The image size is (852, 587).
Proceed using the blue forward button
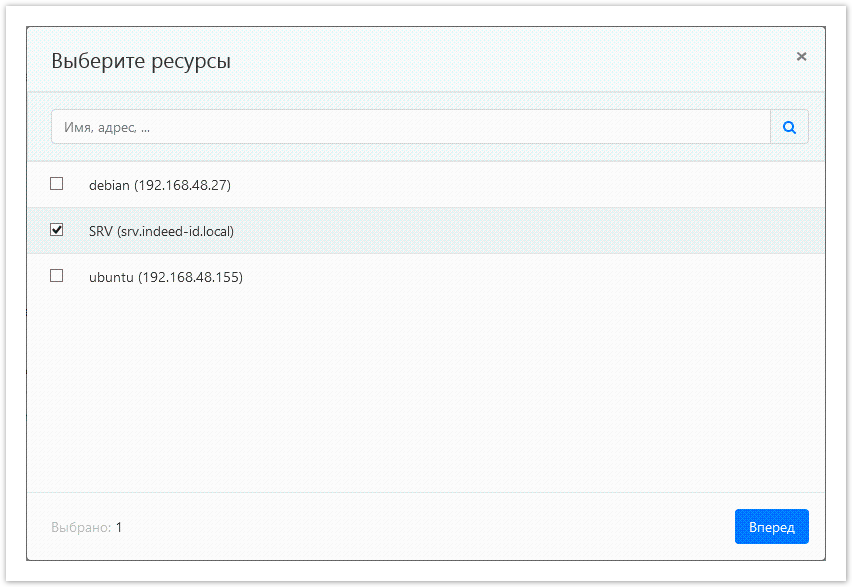coord(771,526)
